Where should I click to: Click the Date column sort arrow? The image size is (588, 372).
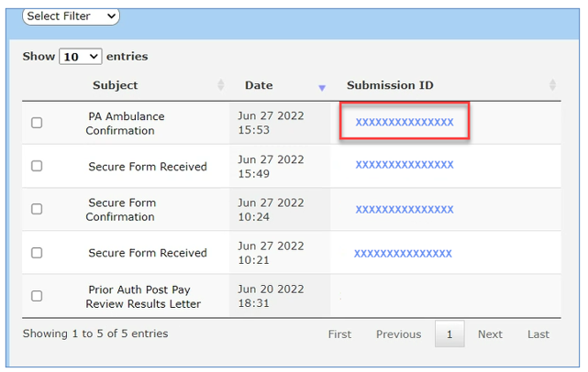pos(322,87)
